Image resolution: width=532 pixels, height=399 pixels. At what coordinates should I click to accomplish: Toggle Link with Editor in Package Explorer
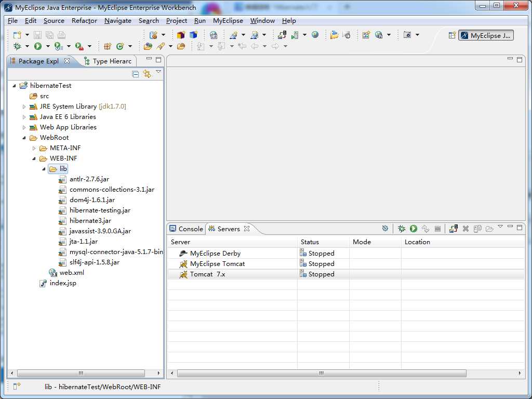click(x=147, y=74)
